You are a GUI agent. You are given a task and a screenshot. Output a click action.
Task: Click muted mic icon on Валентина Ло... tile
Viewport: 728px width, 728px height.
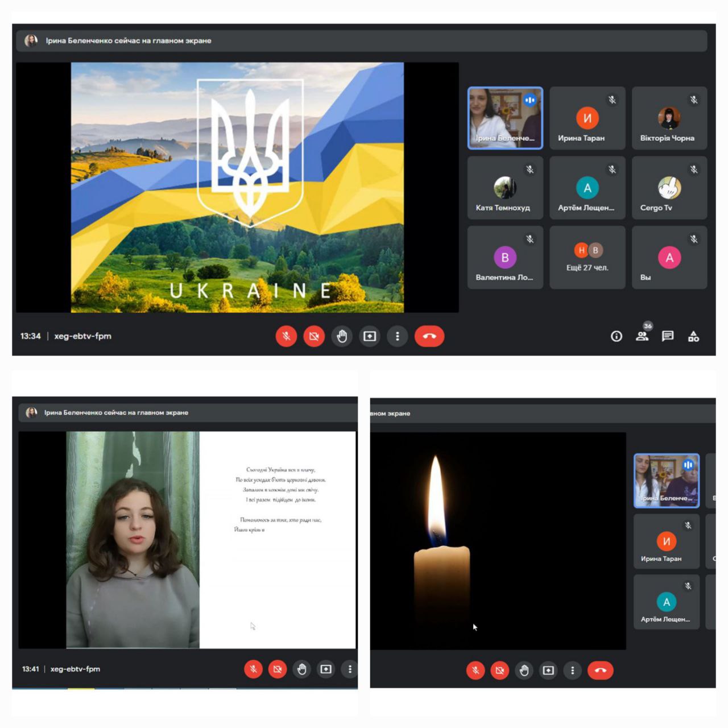tap(530, 239)
